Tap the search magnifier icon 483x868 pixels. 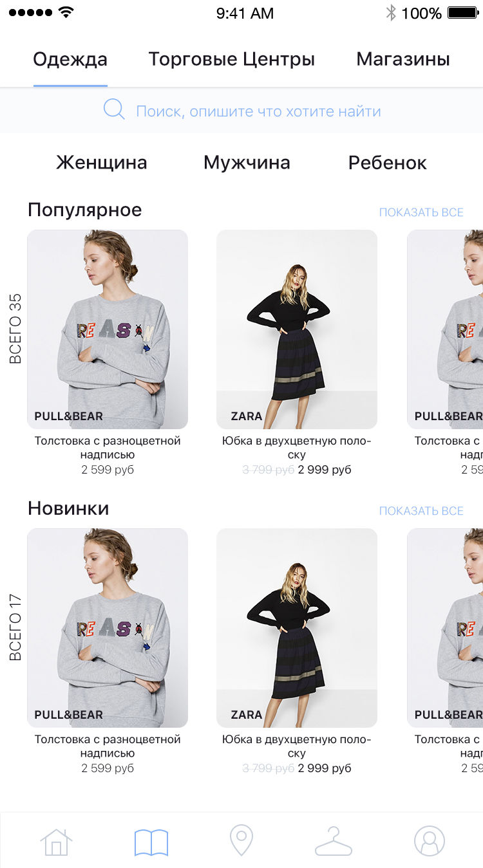click(x=114, y=110)
